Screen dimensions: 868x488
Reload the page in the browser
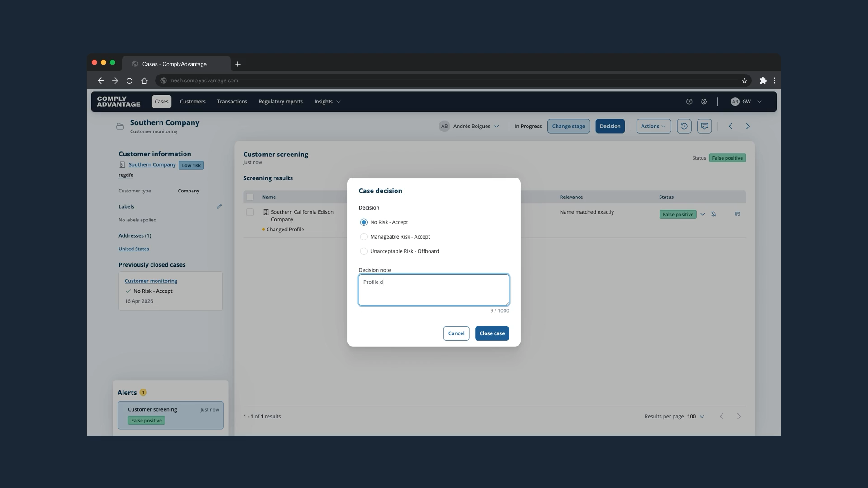[129, 80]
